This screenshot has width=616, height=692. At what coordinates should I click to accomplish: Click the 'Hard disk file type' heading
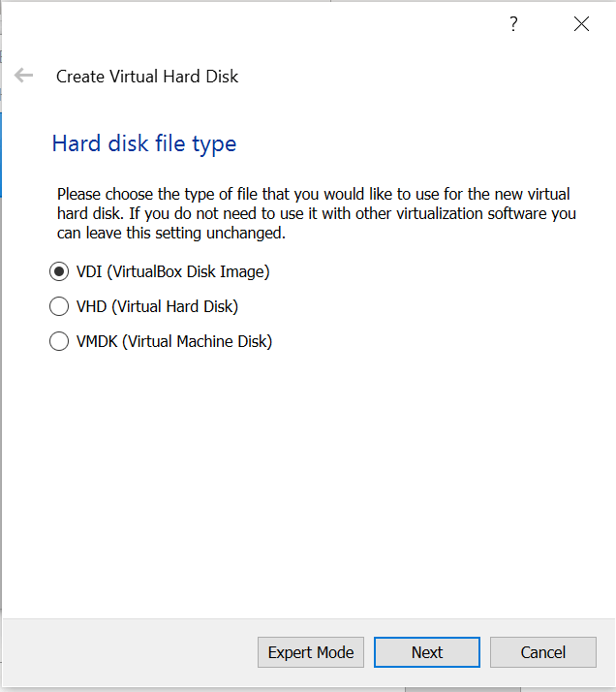click(x=144, y=144)
